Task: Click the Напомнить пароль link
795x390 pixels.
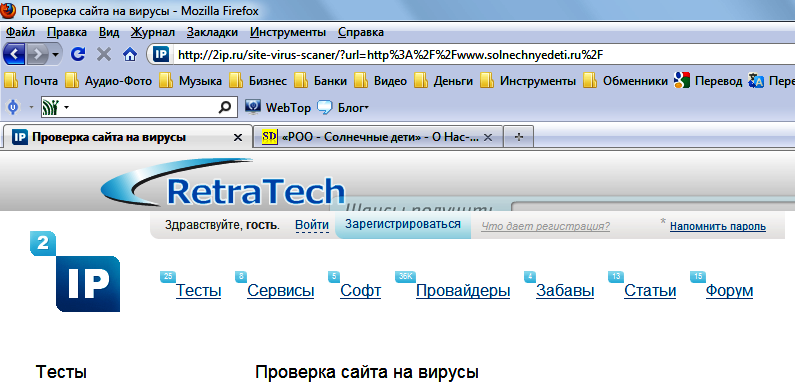Action: (x=717, y=227)
